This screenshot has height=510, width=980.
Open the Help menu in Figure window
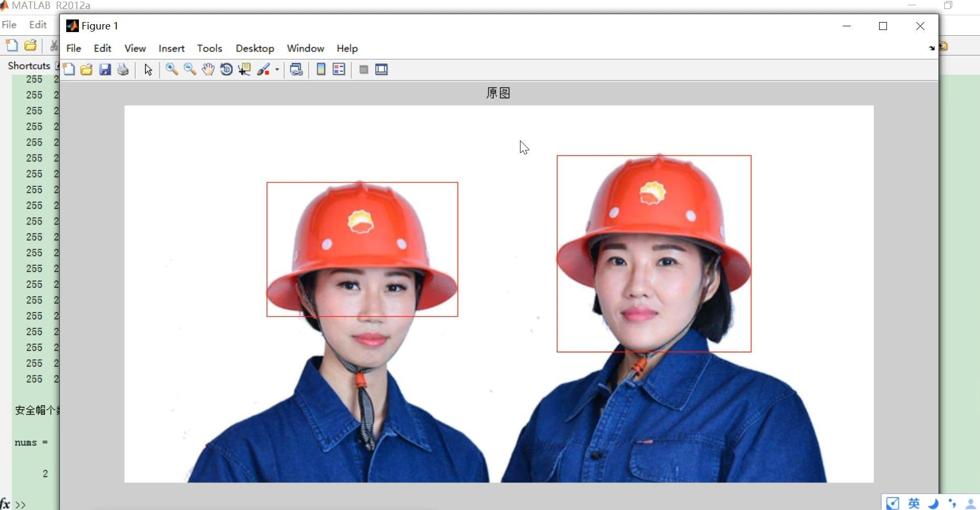(x=347, y=48)
